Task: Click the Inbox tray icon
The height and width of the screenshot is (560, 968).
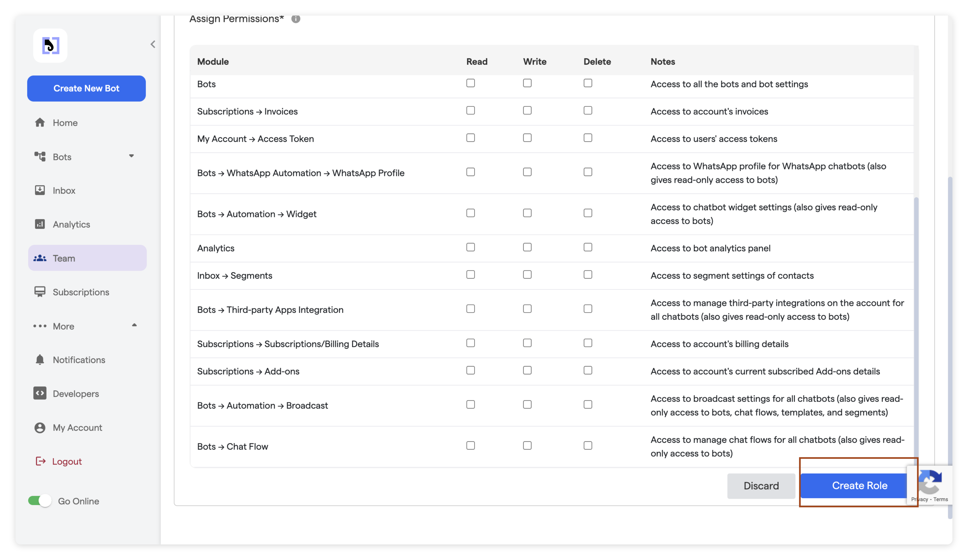Action: tap(40, 190)
